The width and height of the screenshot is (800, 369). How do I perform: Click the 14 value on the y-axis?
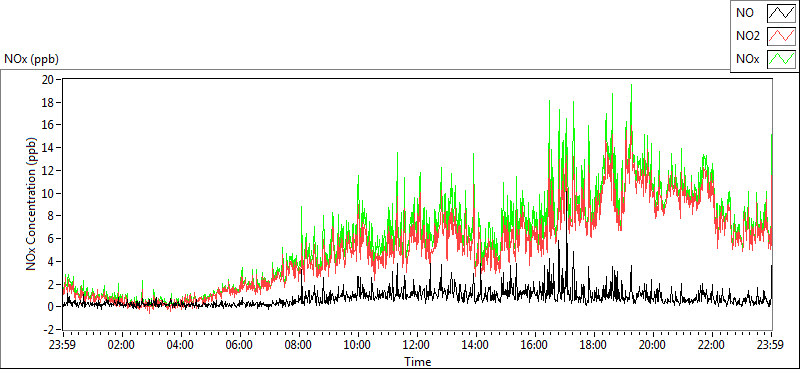pos(49,147)
